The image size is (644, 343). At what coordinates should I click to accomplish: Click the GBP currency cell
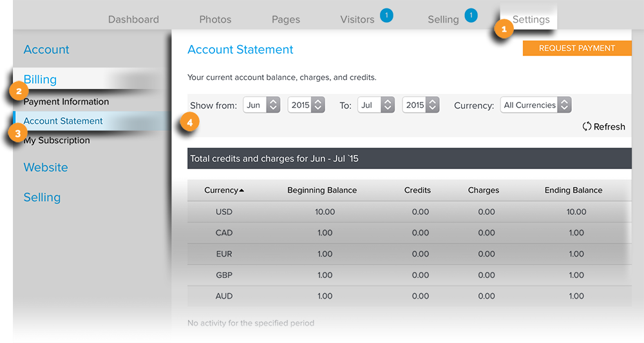coord(224,275)
